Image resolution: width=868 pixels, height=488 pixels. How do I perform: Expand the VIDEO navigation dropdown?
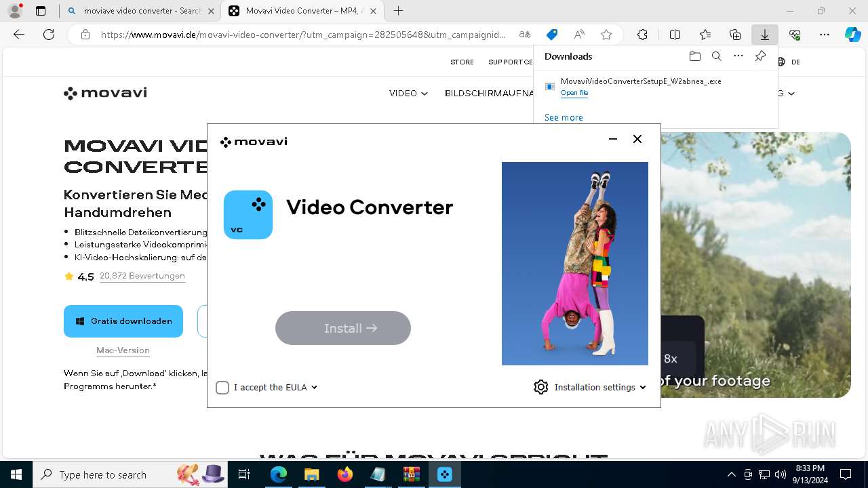408,94
